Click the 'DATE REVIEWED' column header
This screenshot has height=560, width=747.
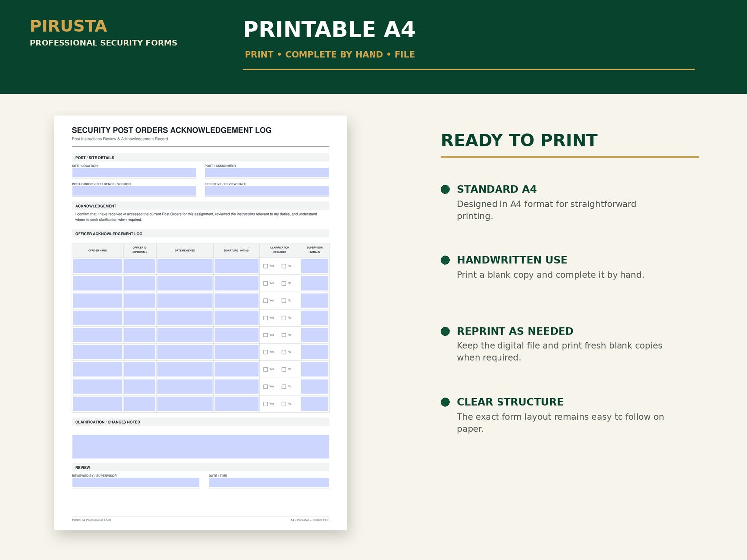click(185, 251)
